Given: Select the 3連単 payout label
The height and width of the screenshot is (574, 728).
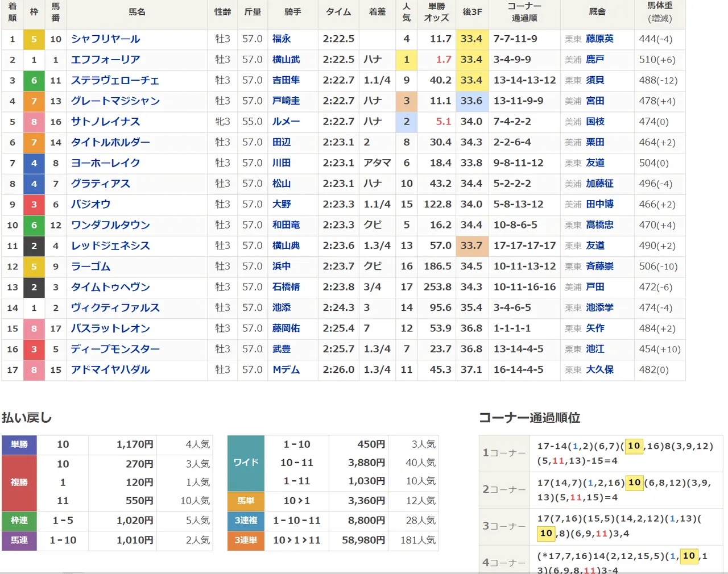Looking at the screenshot, I should click(246, 540).
